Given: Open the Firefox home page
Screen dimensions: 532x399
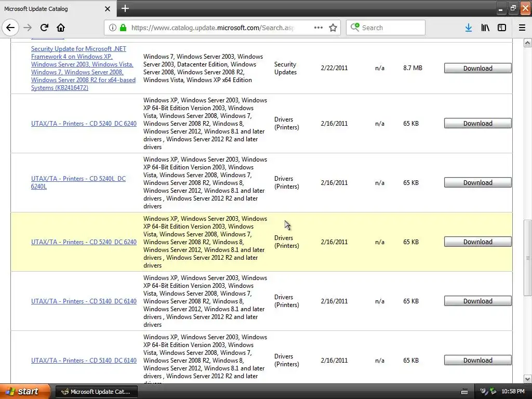Looking at the screenshot, I should click(61, 28).
